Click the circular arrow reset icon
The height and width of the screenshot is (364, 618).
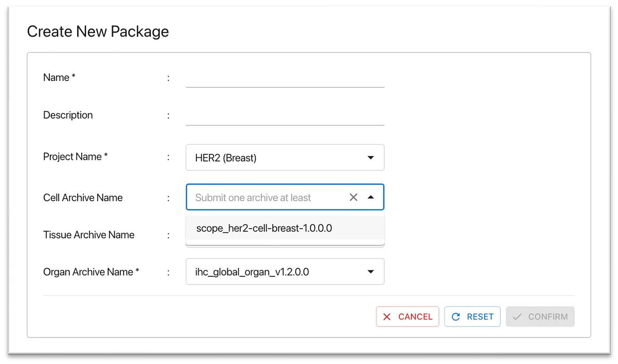click(x=456, y=317)
